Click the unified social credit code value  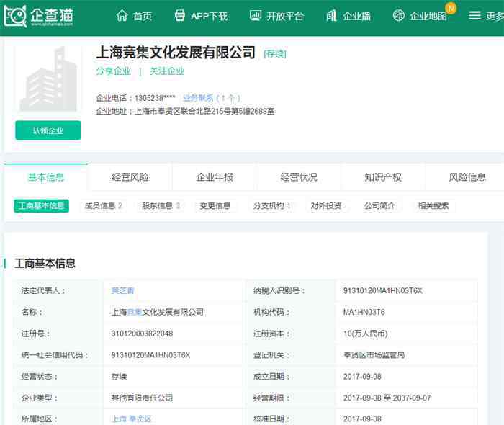[150, 355]
